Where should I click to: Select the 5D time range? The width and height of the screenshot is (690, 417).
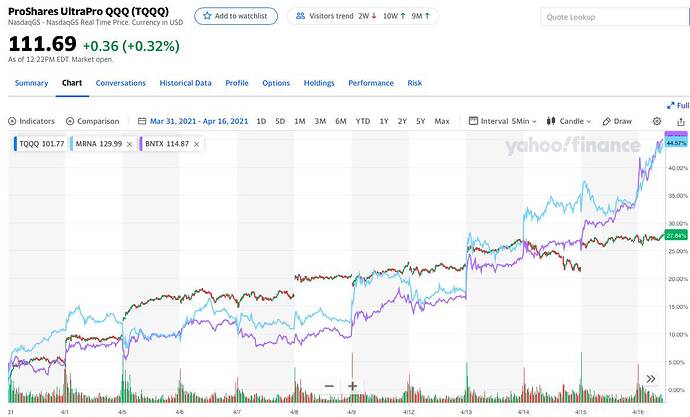[280, 121]
